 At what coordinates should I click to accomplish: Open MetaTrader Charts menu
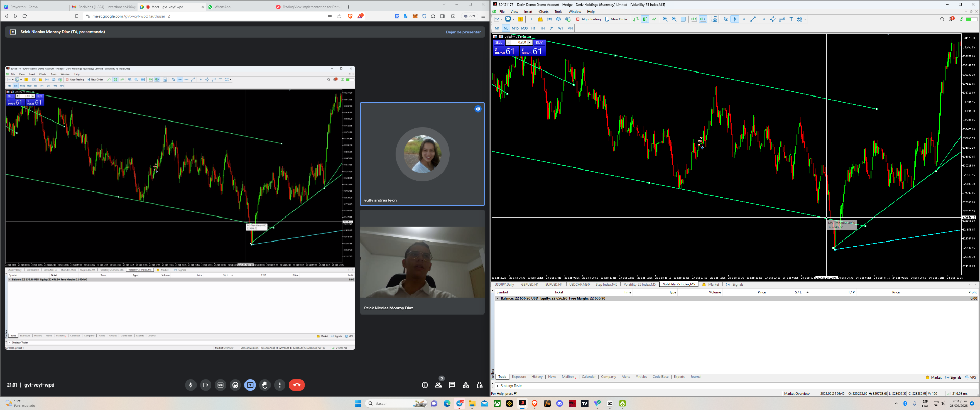[x=544, y=11]
